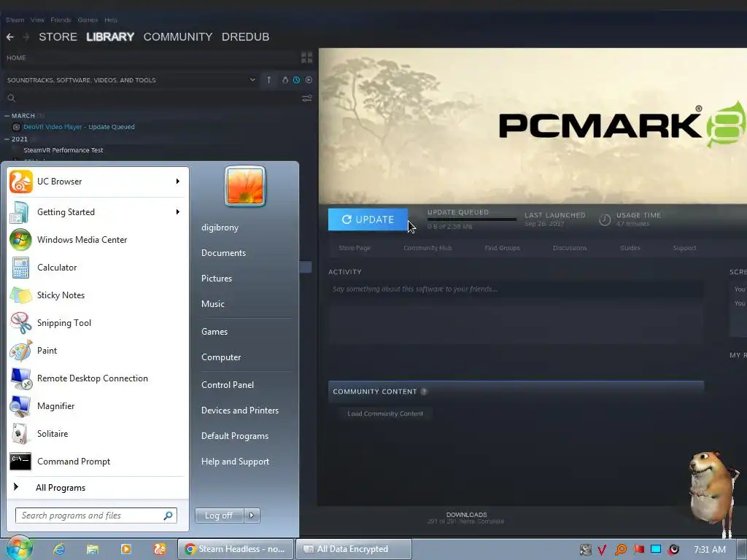
Task: Switch library to grid view icon
Action: (x=307, y=58)
